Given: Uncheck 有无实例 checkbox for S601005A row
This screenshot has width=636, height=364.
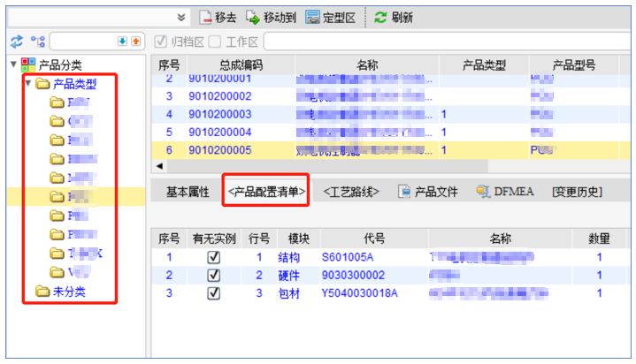Looking at the screenshot, I should pyautogui.click(x=212, y=257).
